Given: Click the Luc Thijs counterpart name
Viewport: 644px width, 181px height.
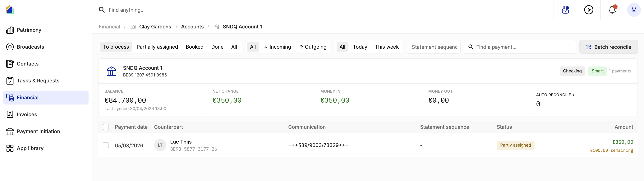Looking at the screenshot, I should [181, 142].
